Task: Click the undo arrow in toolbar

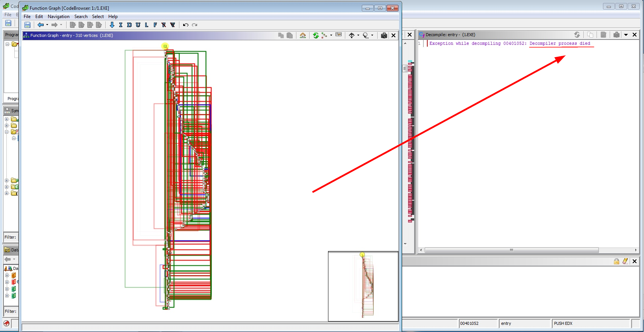Action: coord(185,25)
